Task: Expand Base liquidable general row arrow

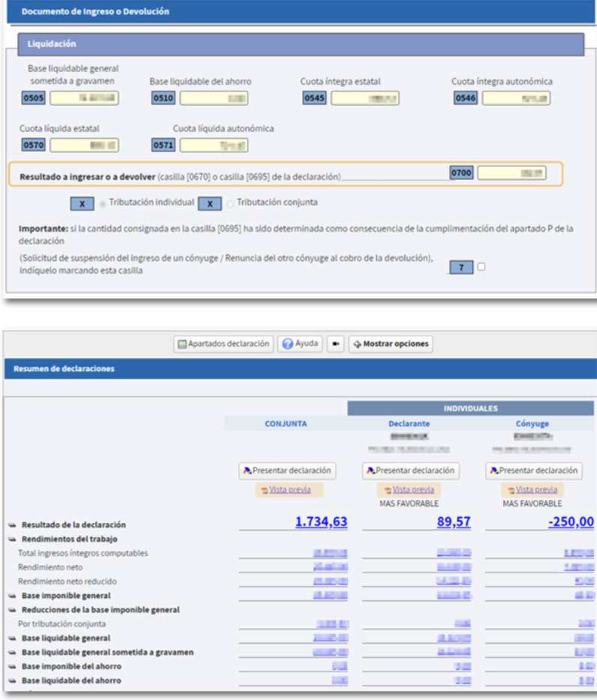Action: coord(12,639)
